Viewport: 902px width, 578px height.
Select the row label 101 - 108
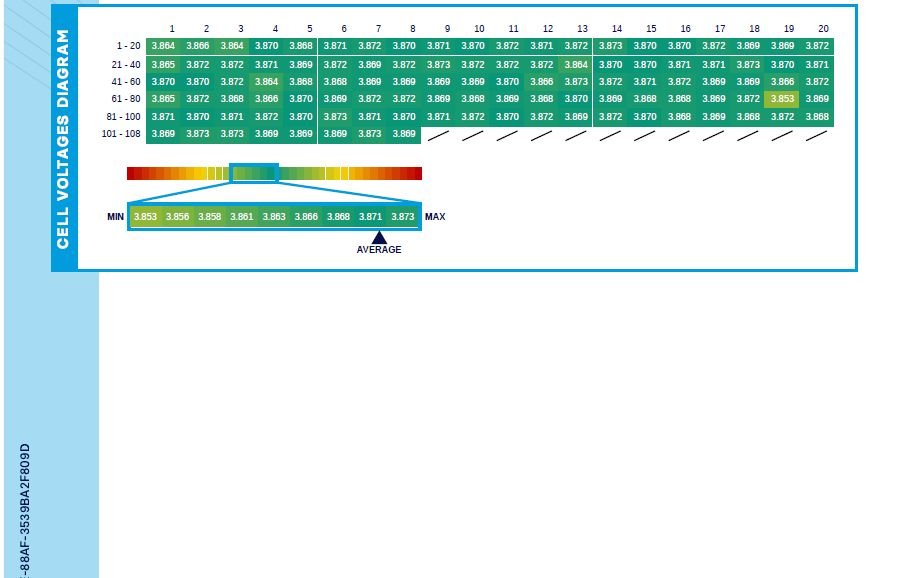point(121,134)
